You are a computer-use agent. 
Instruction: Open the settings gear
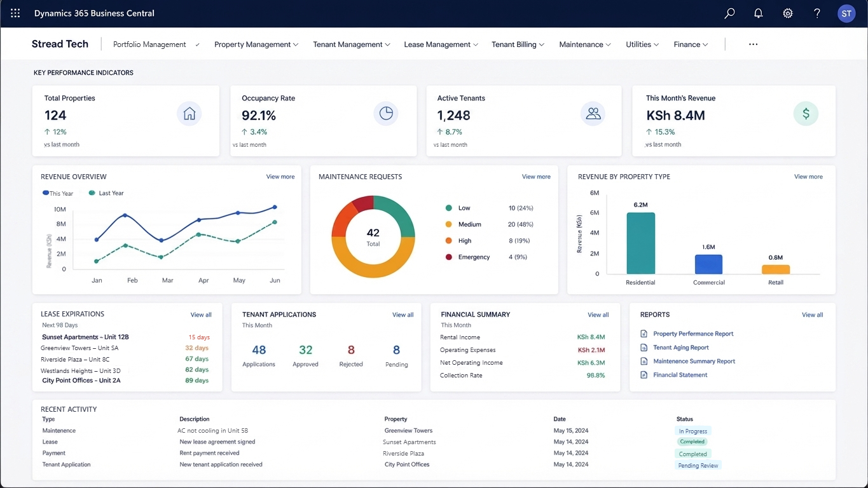click(x=788, y=13)
